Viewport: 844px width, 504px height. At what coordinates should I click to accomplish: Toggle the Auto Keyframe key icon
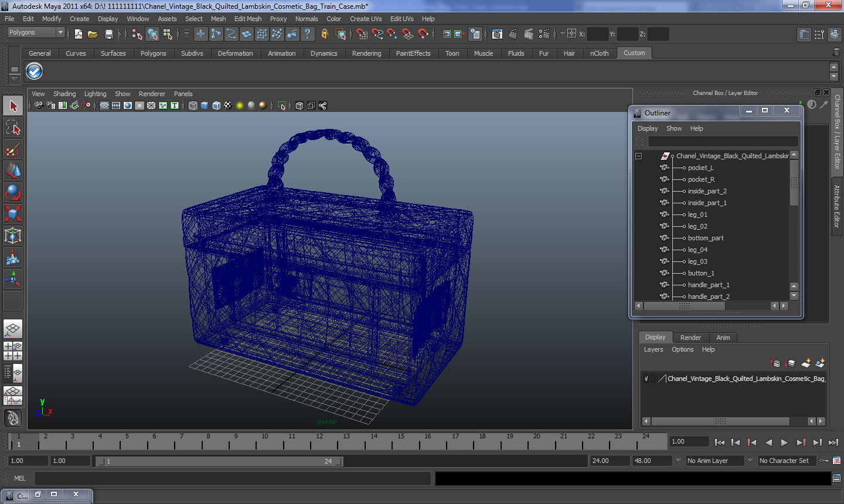coord(824,461)
